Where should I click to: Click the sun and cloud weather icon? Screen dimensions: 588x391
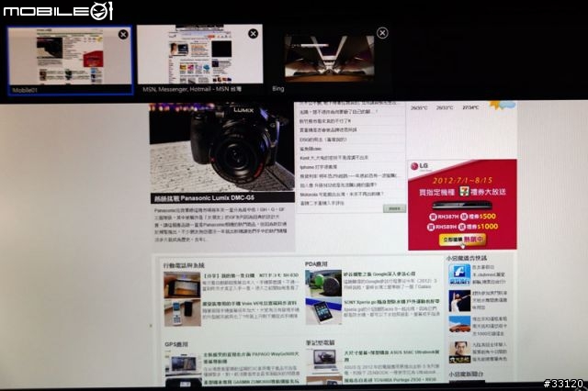(503, 106)
